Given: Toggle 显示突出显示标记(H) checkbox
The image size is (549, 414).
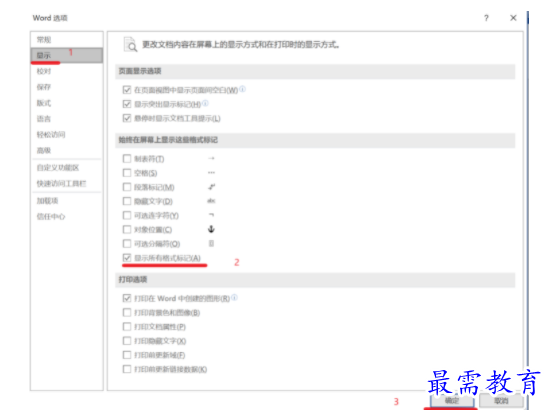Looking at the screenshot, I should [127, 104].
